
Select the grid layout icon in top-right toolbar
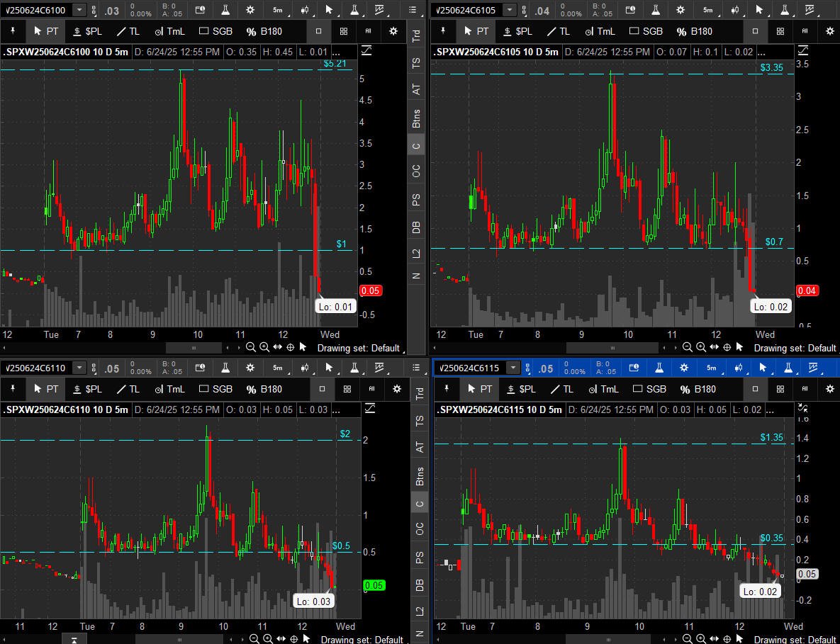tap(780, 31)
